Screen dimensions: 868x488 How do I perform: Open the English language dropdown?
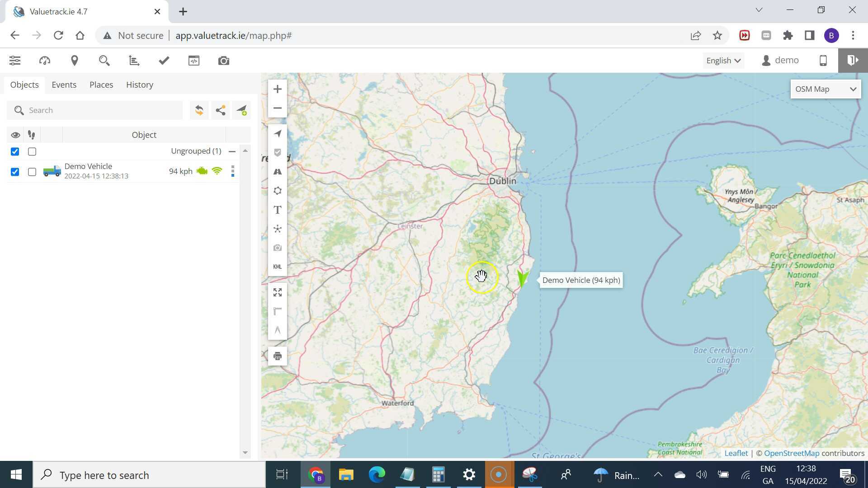(x=722, y=60)
